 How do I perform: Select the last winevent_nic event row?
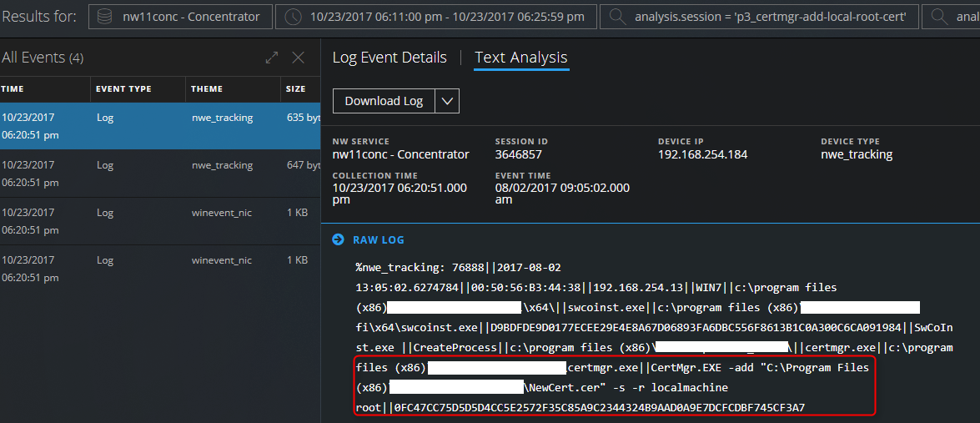[x=160, y=269]
